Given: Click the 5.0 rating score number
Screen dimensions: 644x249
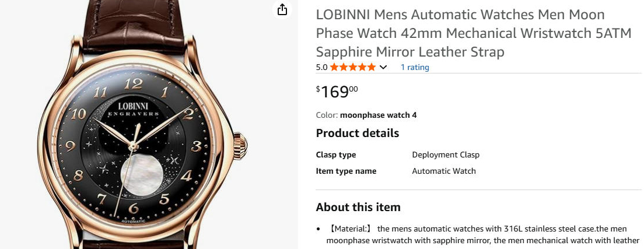Looking at the screenshot, I should (x=321, y=68).
